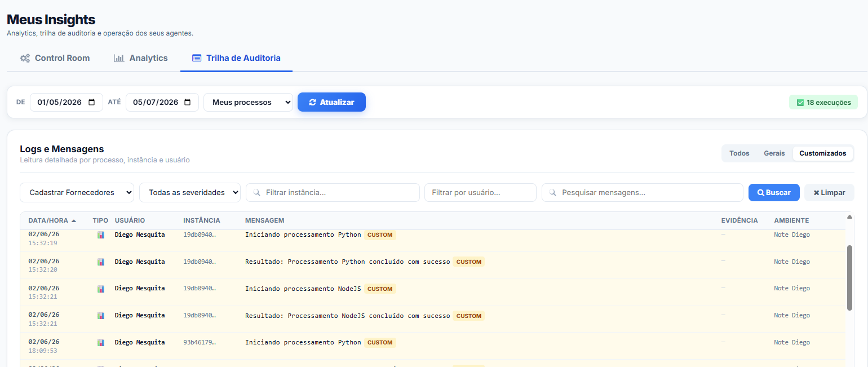
Task: Click the Limpar button
Action: coord(829,192)
